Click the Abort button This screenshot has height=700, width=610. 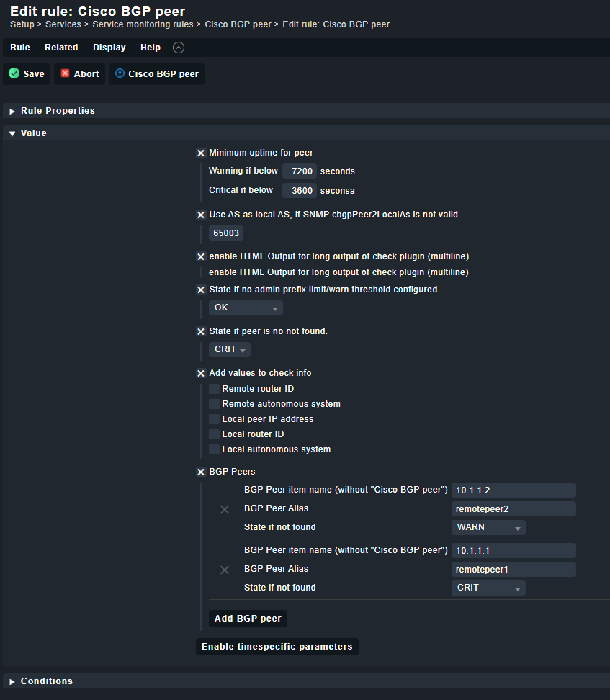79,74
